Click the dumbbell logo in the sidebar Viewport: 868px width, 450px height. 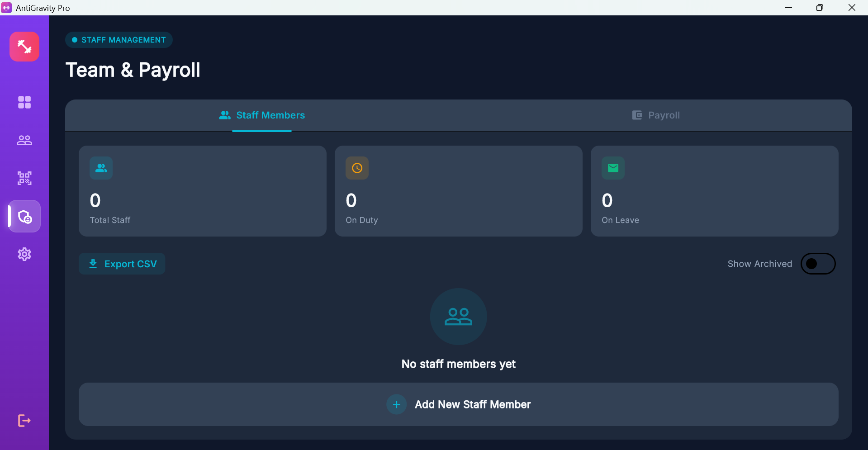24,47
